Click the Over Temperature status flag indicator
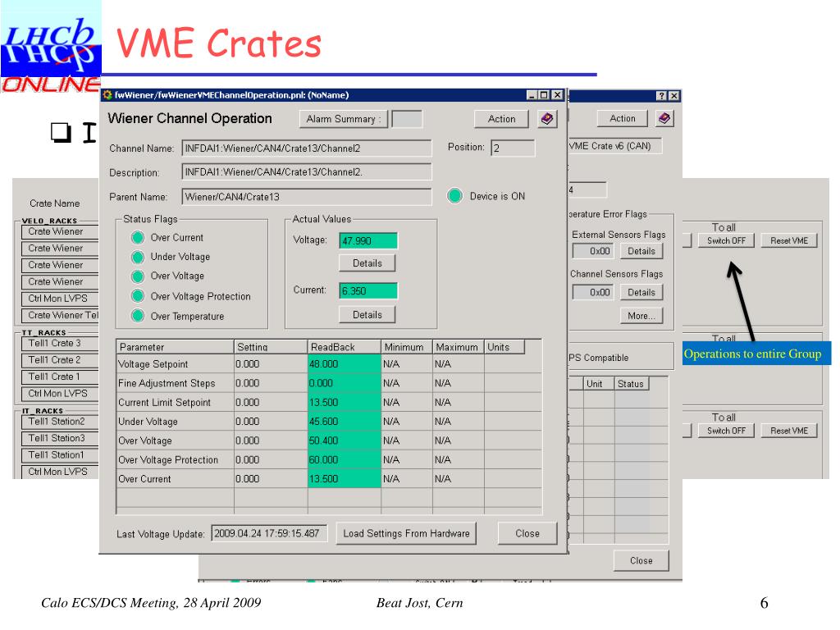Viewport: 840px width, 630px height. 138,316
